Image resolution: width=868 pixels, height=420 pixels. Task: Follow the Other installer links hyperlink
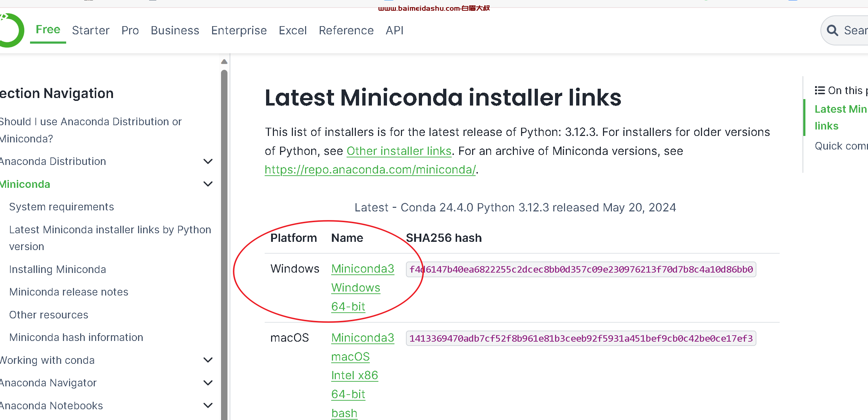click(x=399, y=151)
